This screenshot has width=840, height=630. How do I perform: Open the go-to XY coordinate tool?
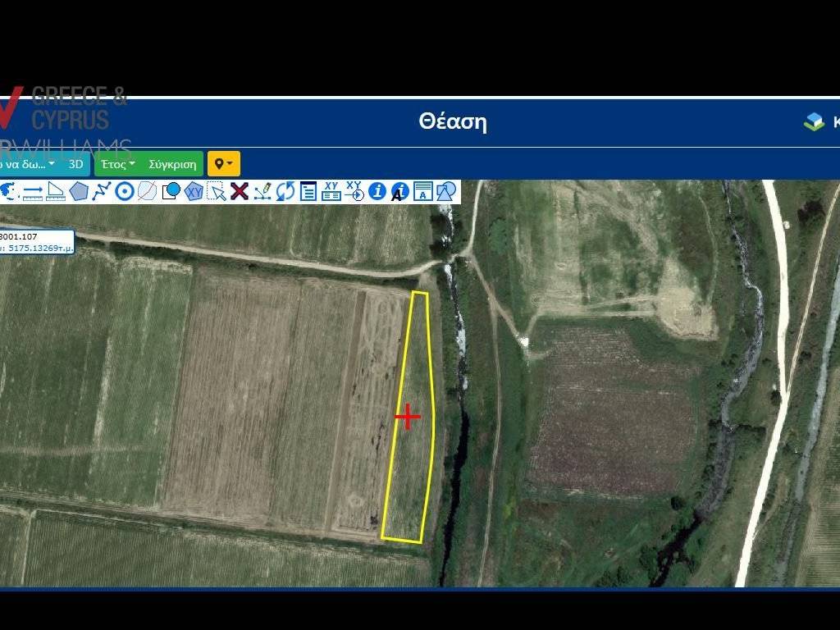(354, 192)
